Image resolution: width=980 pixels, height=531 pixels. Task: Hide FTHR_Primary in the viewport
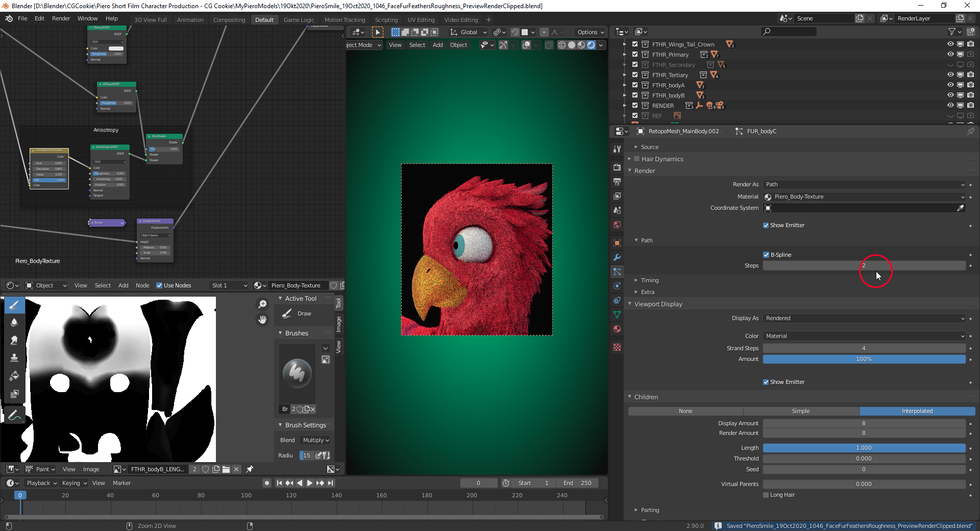[x=950, y=54]
